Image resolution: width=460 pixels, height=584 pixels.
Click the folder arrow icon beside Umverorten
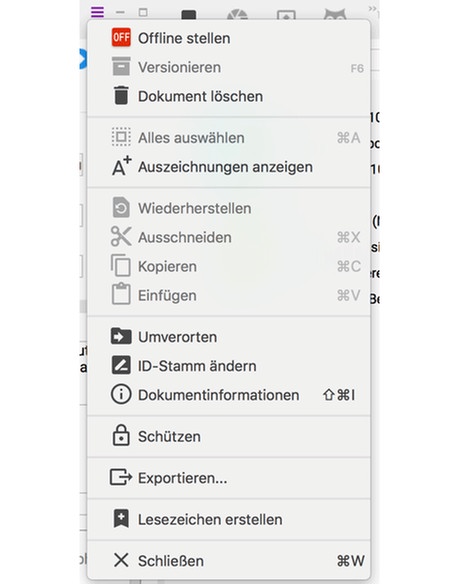tap(121, 336)
